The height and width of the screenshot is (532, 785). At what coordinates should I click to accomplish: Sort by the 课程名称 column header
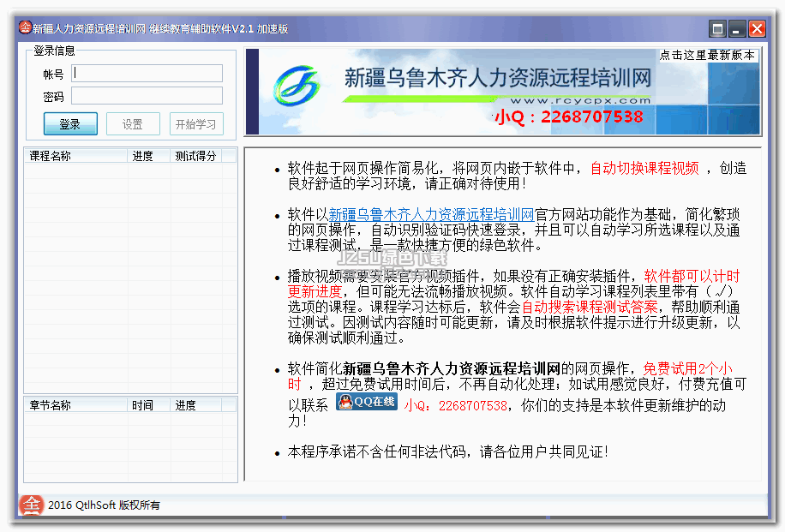coord(76,156)
